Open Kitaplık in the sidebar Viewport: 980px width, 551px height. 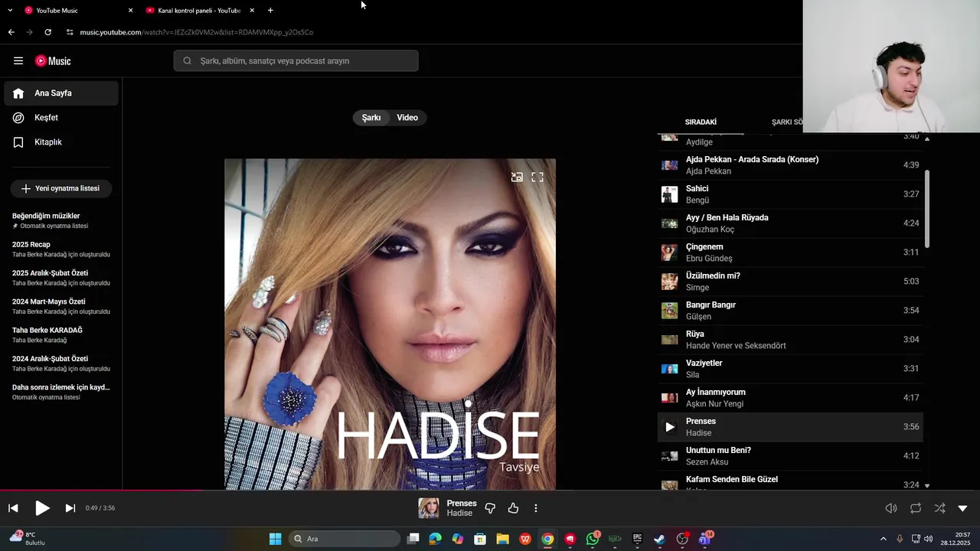coord(61,142)
